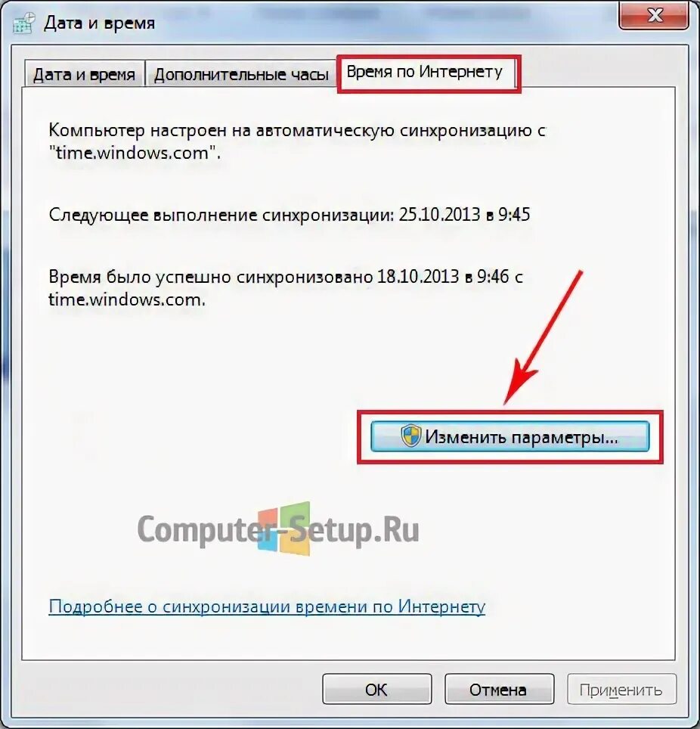
Task: Close the Дата и время dialog window
Action: pos(654,15)
